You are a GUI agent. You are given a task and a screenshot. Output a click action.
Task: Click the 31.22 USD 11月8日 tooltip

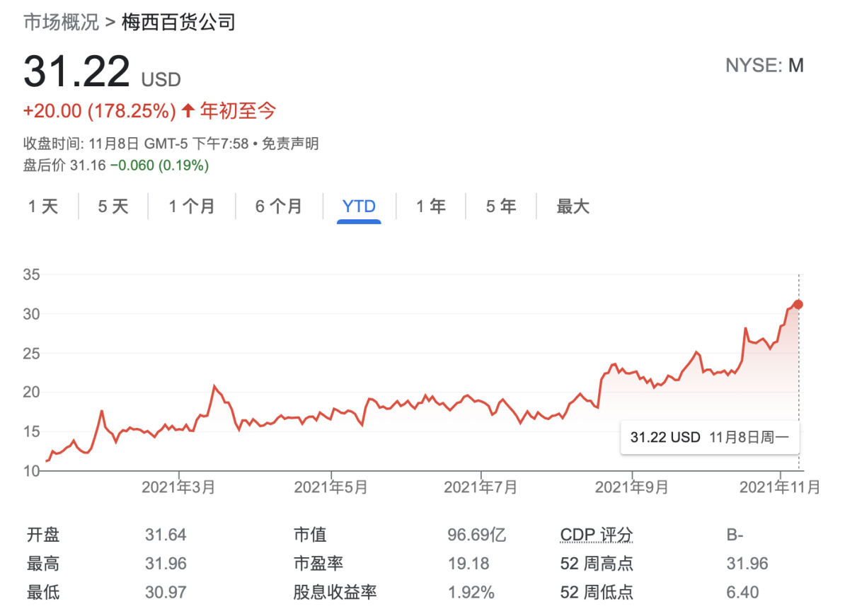coord(708,437)
